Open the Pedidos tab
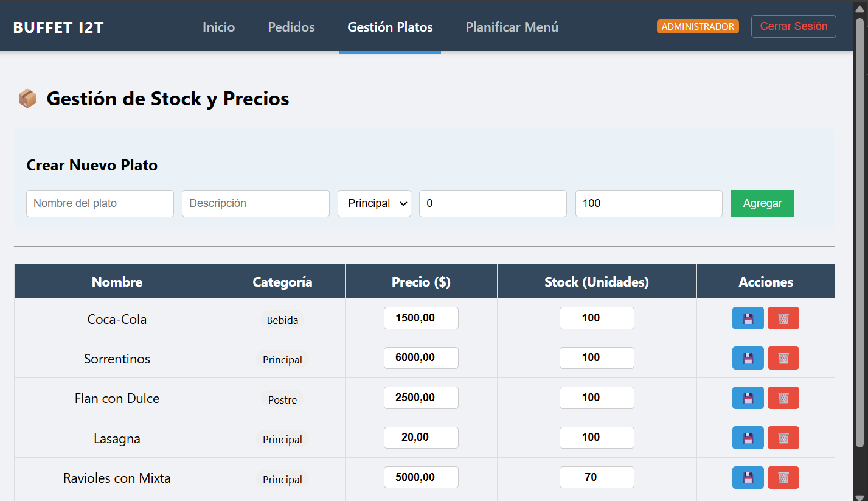Screen dimensions: 868x501 point(291,27)
